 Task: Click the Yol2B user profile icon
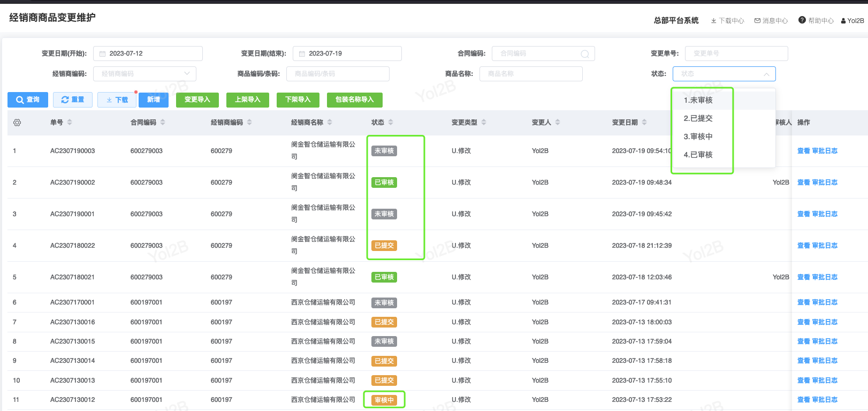coord(843,21)
